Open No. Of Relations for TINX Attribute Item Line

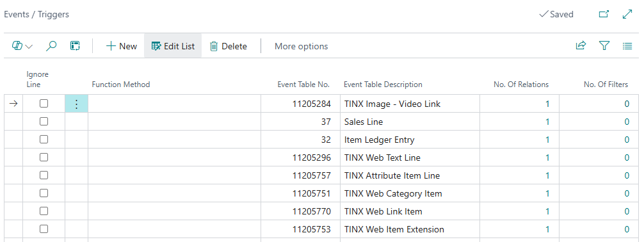[547, 176]
